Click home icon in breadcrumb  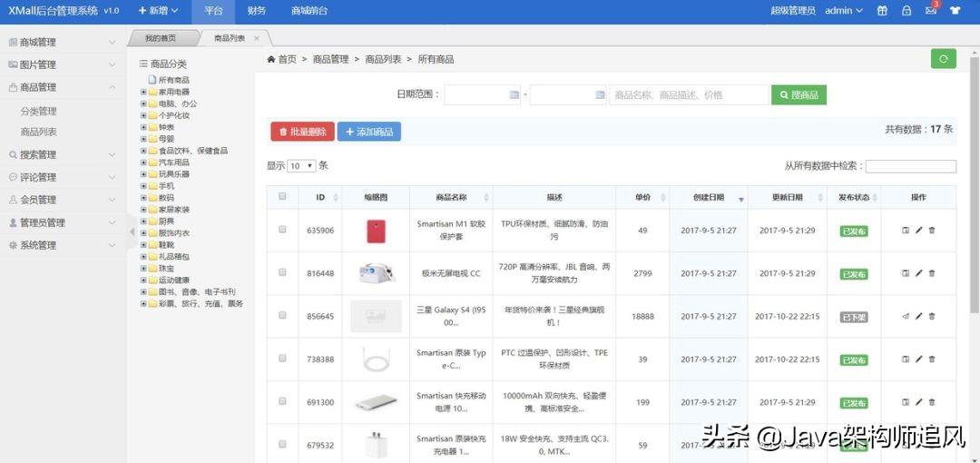pyautogui.click(x=271, y=59)
